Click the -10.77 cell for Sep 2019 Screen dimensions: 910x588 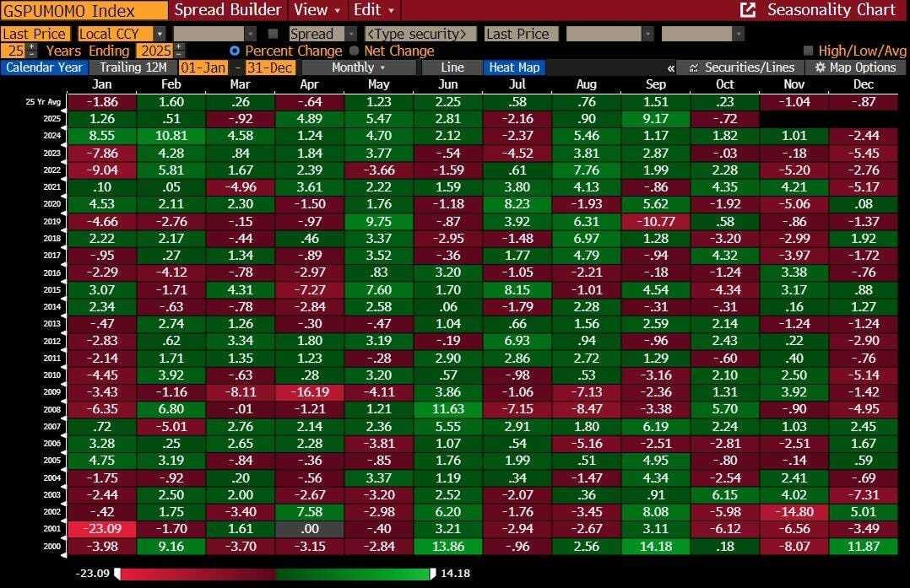[655, 222]
